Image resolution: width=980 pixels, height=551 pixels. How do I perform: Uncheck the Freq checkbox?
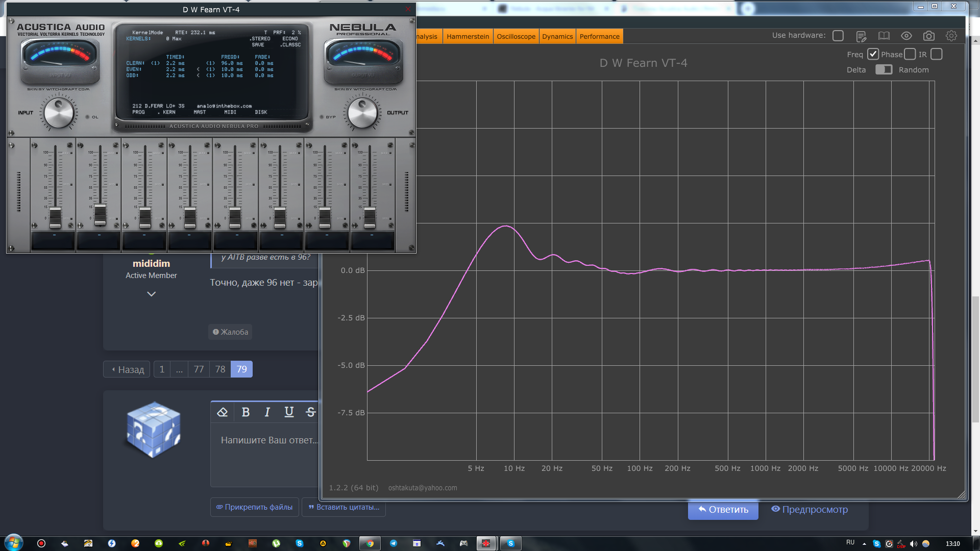(873, 54)
